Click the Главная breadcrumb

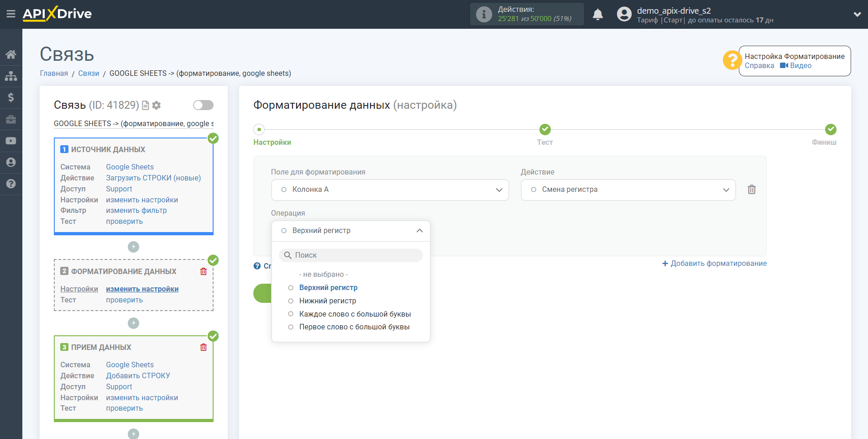pos(54,73)
